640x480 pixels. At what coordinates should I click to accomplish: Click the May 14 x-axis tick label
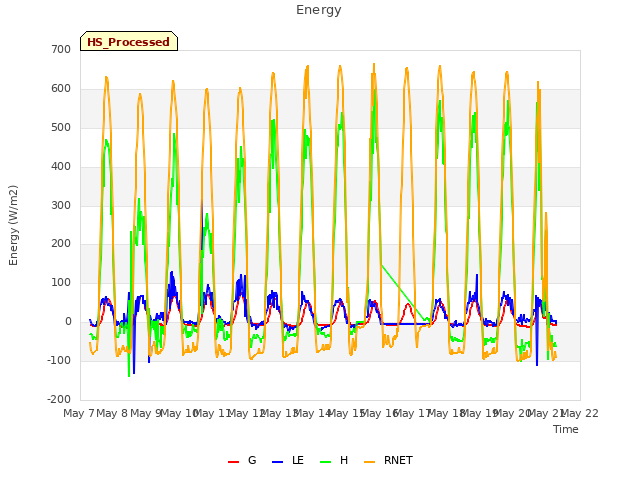tap(312, 413)
